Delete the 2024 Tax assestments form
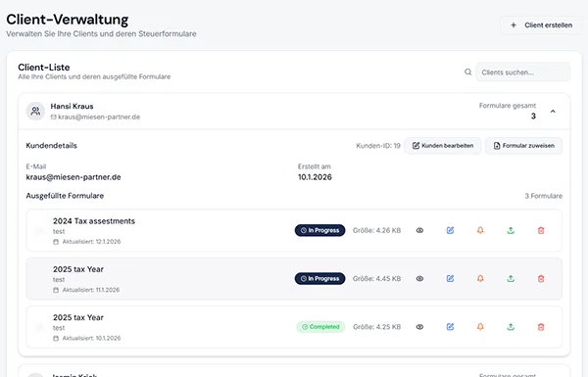The image size is (588, 377). pos(541,230)
